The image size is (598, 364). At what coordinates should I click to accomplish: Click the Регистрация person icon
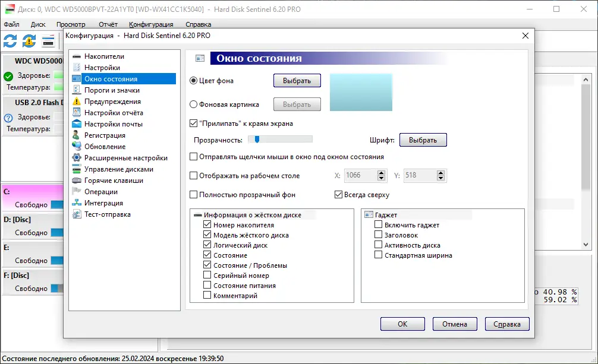point(77,135)
